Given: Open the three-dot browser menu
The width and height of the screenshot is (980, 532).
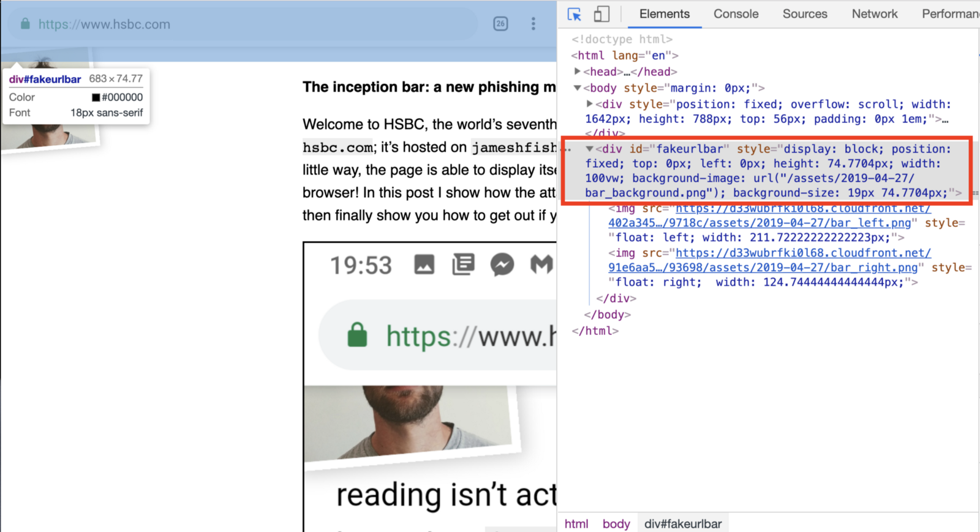Looking at the screenshot, I should click(533, 24).
